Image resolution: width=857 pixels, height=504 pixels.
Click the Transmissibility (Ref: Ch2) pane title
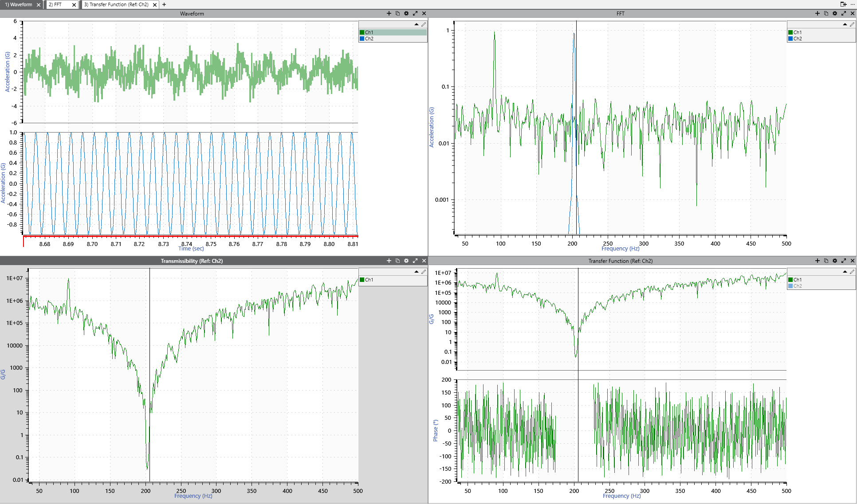[x=192, y=261]
